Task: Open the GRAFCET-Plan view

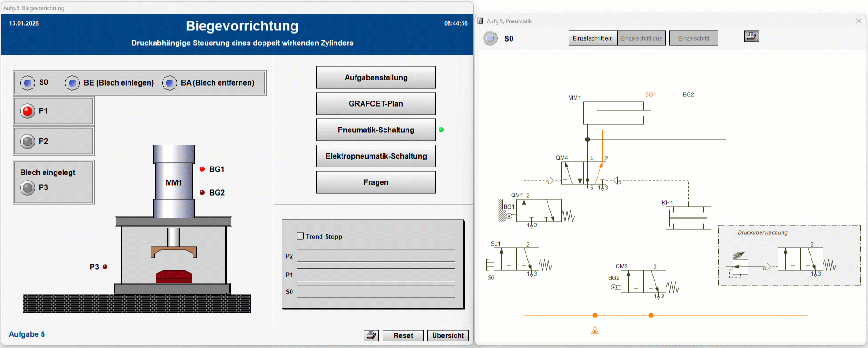Action: (376, 104)
